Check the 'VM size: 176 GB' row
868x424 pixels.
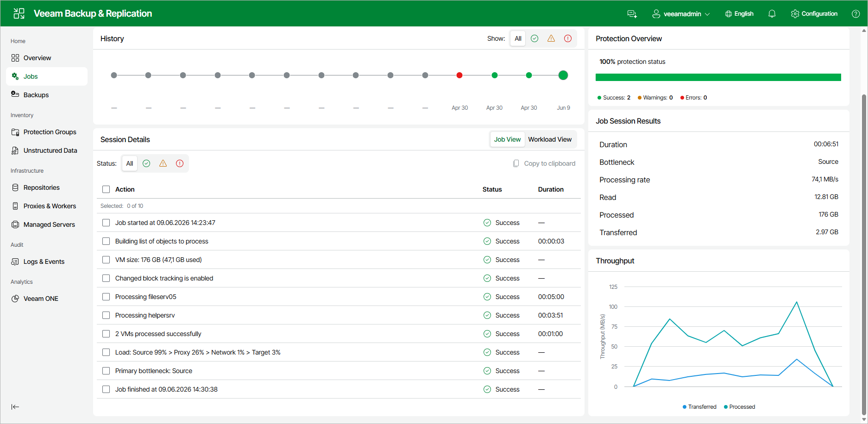[x=106, y=260]
